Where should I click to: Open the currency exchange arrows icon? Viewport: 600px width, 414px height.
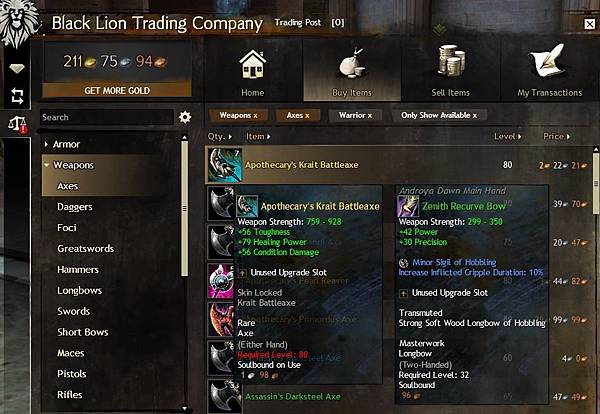pos(17,96)
